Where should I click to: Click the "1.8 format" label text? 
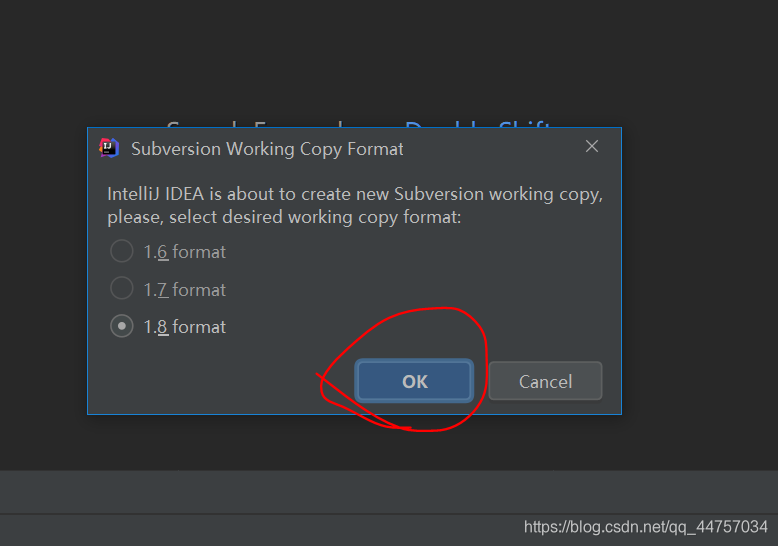(x=185, y=327)
